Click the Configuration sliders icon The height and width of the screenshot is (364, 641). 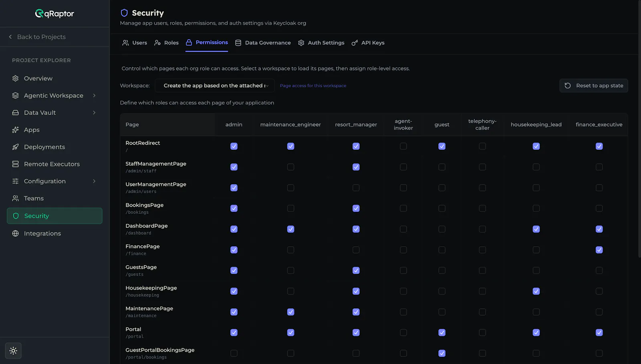point(16,181)
